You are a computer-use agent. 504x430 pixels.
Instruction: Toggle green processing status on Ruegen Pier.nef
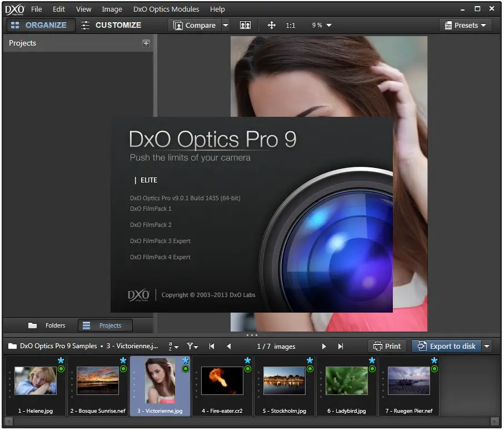(434, 369)
